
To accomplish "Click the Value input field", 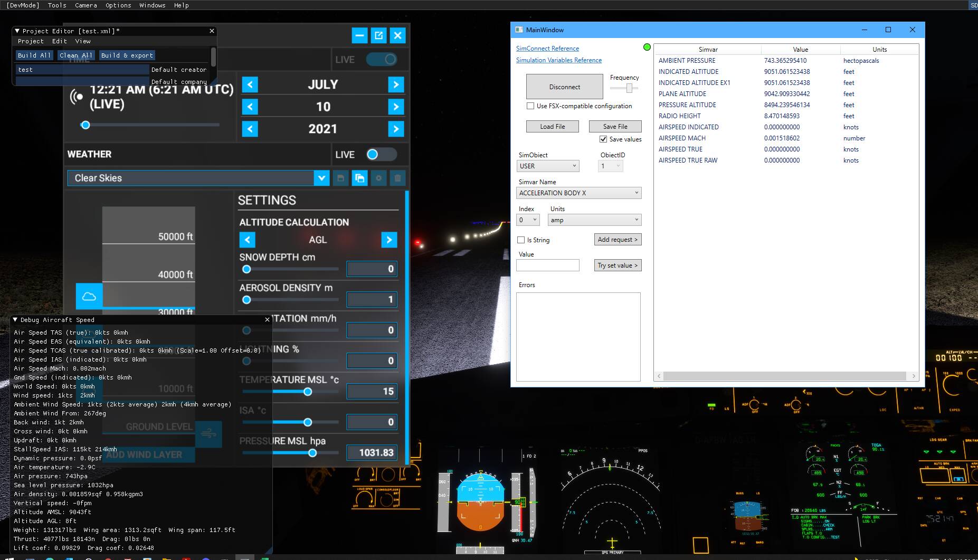I will (x=548, y=265).
